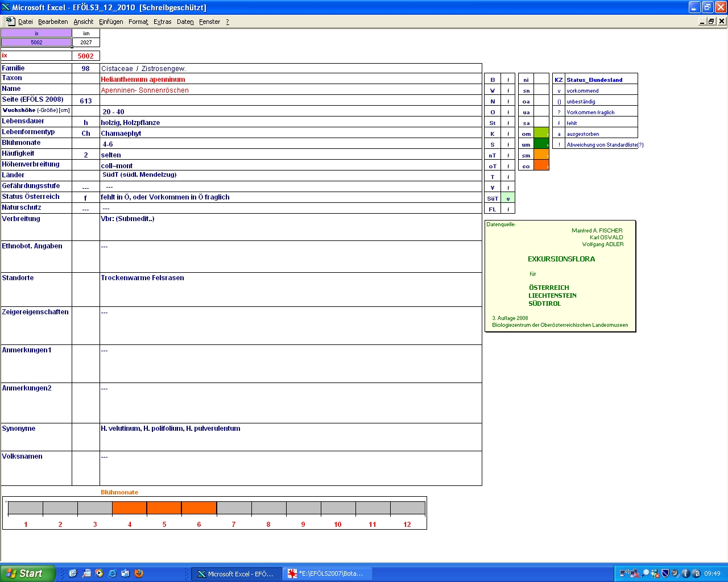Switch to E:\EFÖLS2007 taskbar window
This screenshot has width=728, height=582.
326,573
